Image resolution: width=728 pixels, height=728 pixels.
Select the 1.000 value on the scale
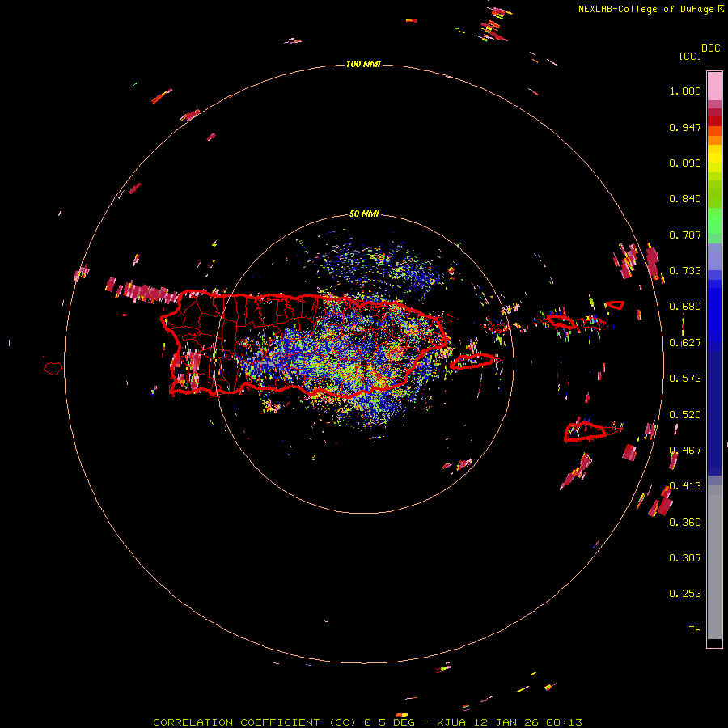click(x=685, y=91)
